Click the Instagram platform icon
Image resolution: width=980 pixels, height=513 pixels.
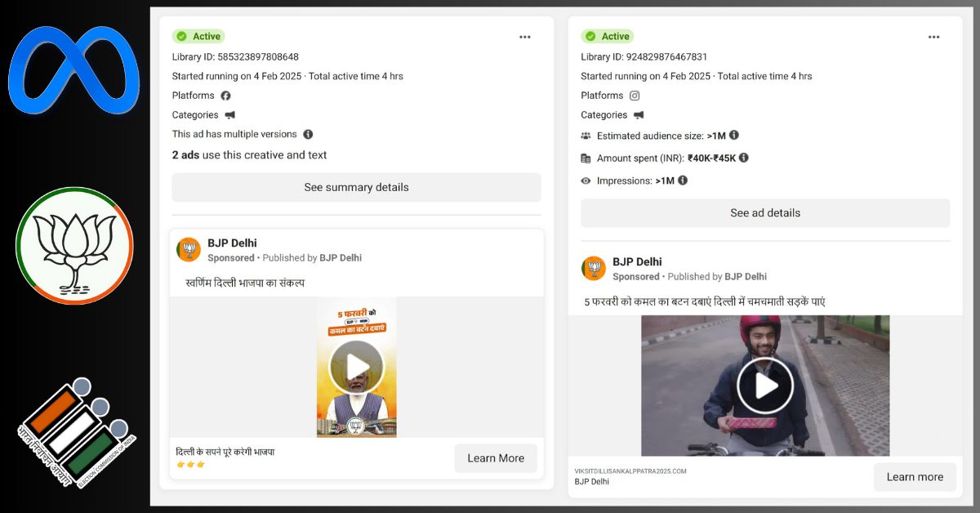pyautogui.click(x=635, y=96)
